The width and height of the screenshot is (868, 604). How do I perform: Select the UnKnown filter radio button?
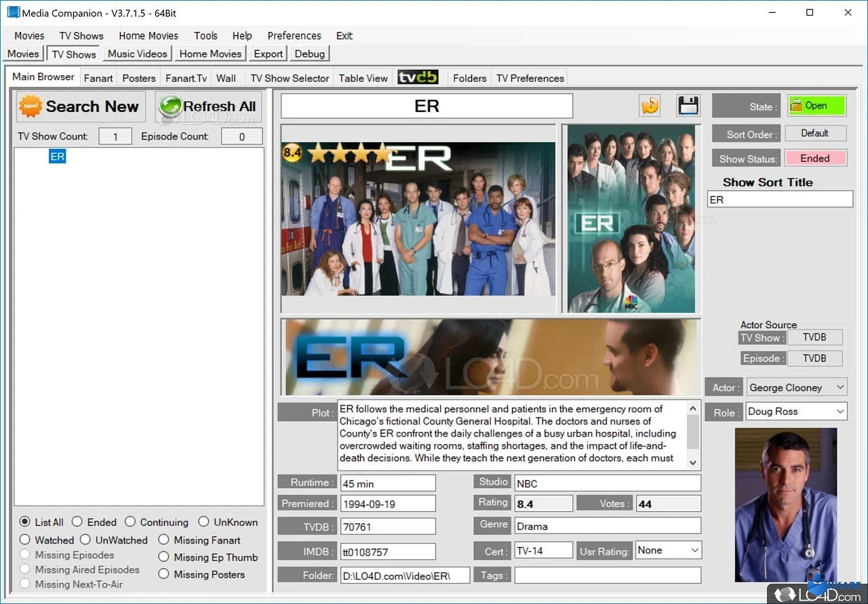tap(203, 522)
